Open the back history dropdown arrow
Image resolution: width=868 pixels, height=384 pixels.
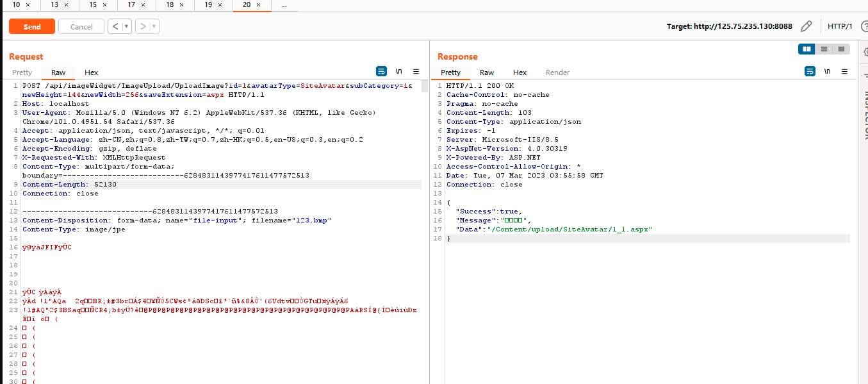(126, 27)
